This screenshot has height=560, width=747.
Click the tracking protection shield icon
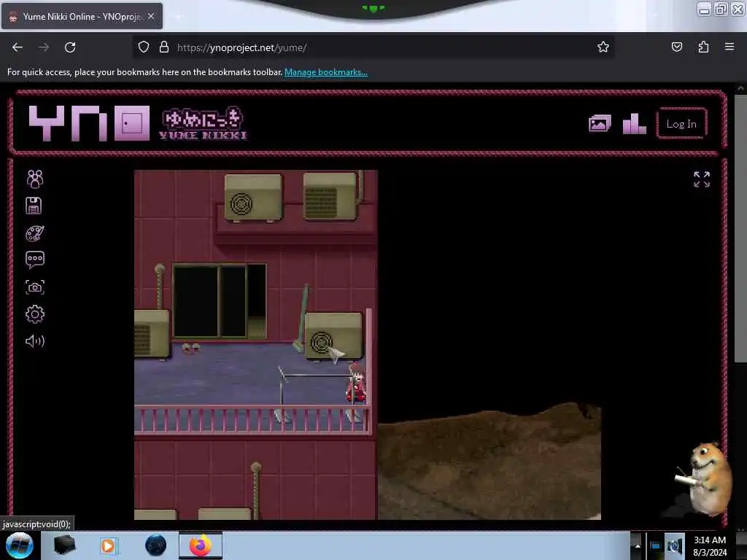point(144,47)
